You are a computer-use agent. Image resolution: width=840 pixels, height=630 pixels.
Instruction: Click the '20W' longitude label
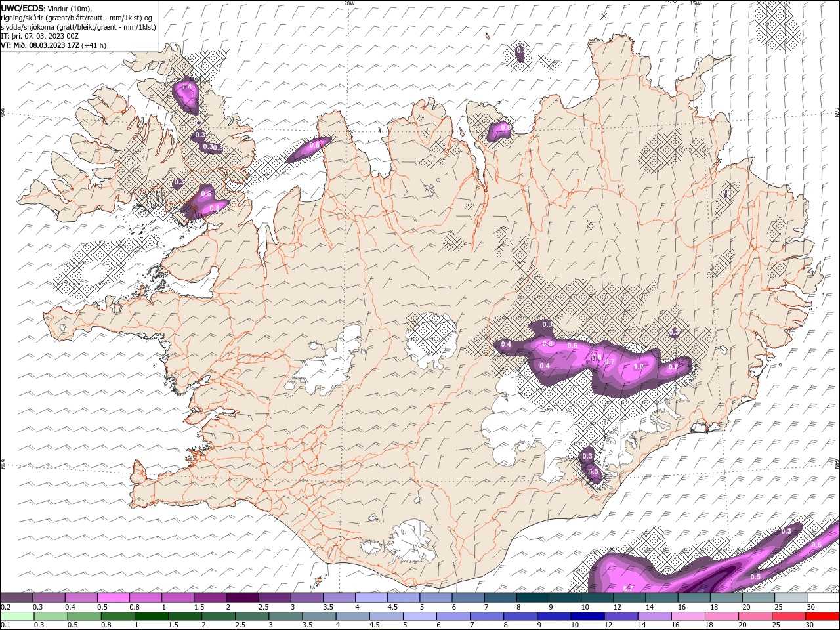pos(349,3)
